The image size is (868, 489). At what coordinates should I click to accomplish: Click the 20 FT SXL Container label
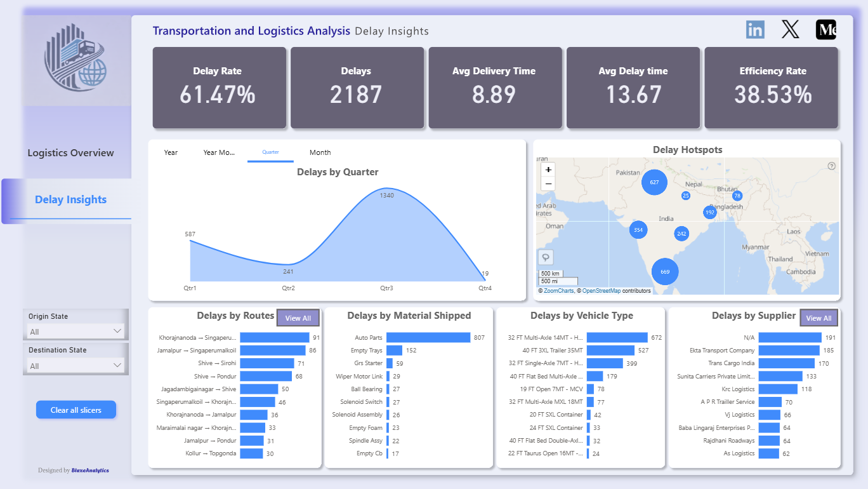pyautogui.click(x=556, y=415)
